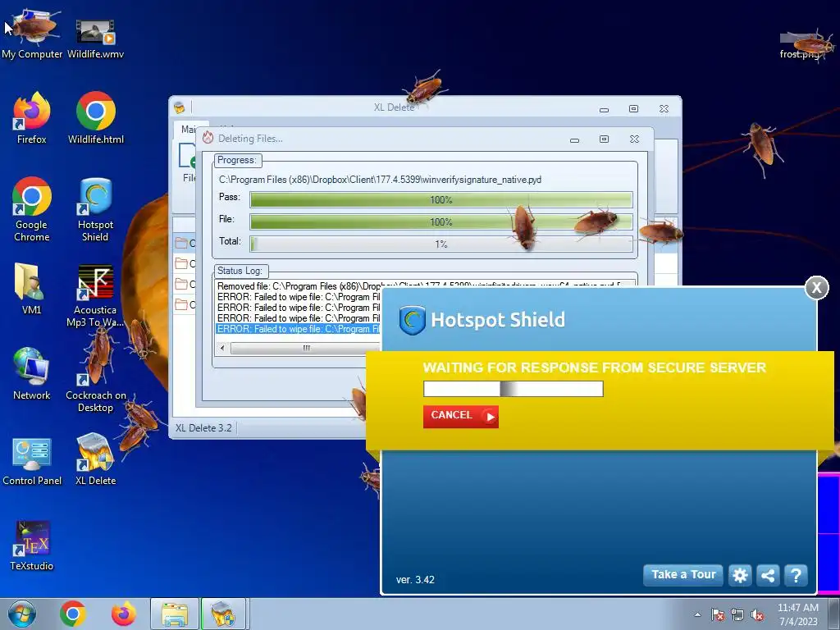Minimize the XL Delete main window
This screenshot has width=840, height=630.
point(604,109)
